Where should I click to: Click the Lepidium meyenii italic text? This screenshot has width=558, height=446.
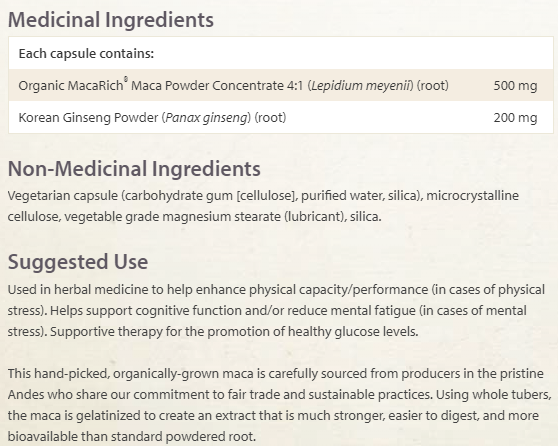[362, 86]
